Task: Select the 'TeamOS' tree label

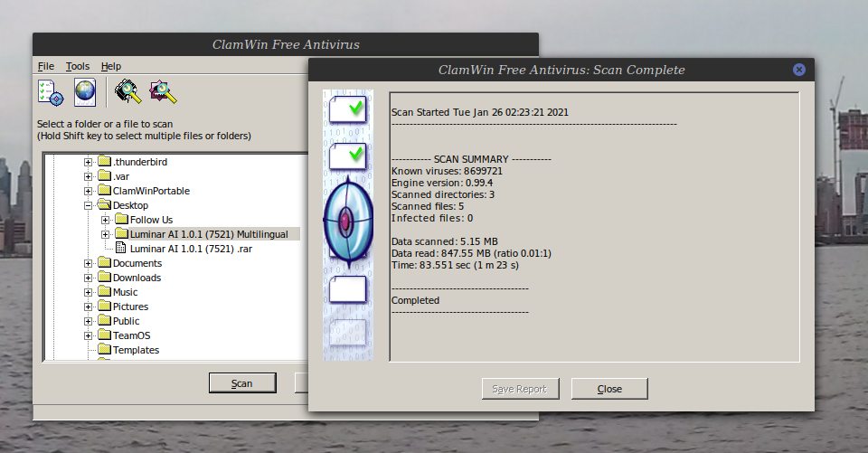Action: coord(132,335)
